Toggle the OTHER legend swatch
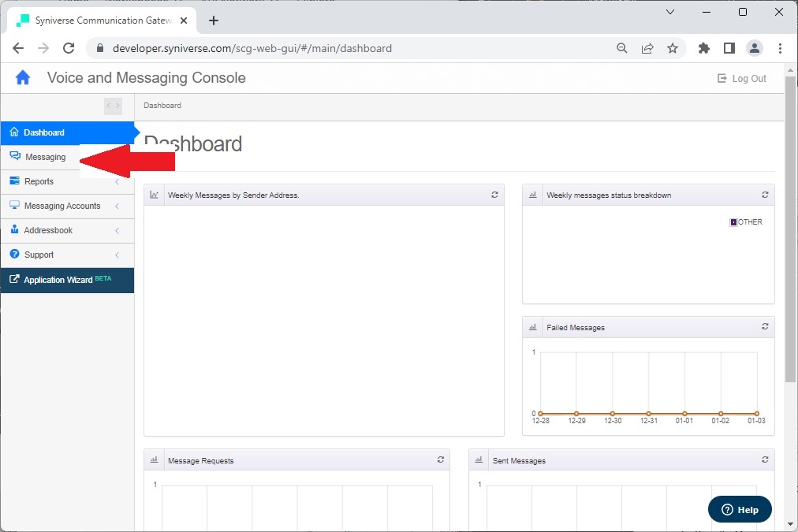Viewport: 798px width, 532px height. (733, 222)
